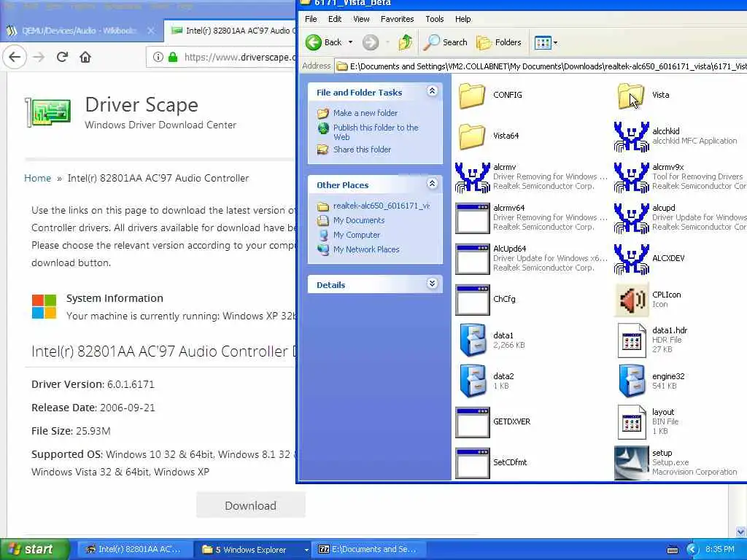This screenshot has height=560, width=747.
Task: Click the browser home button
Action: coord(85,57)
